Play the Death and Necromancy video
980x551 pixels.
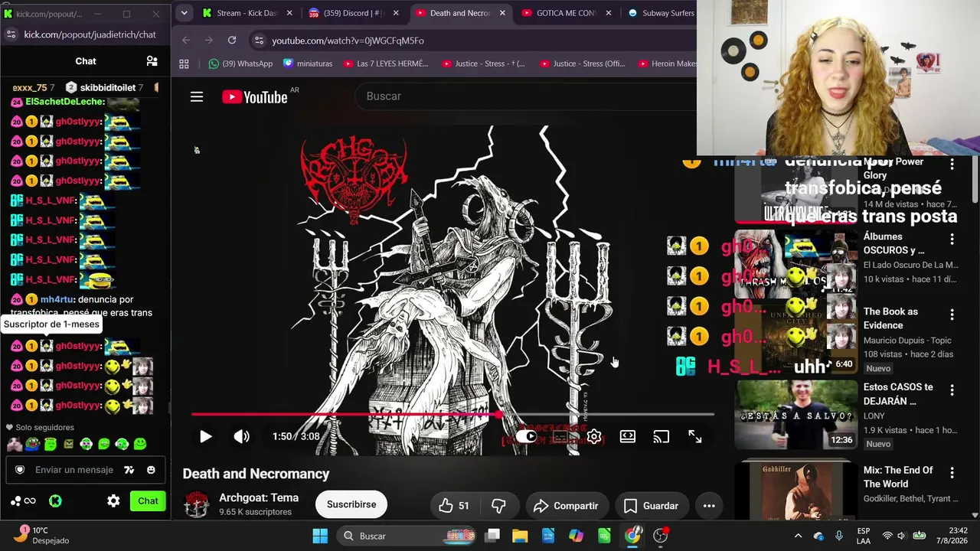205,436
